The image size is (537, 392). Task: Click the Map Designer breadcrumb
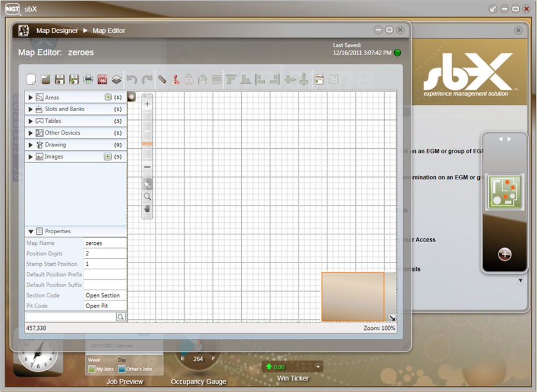point(57,31)
